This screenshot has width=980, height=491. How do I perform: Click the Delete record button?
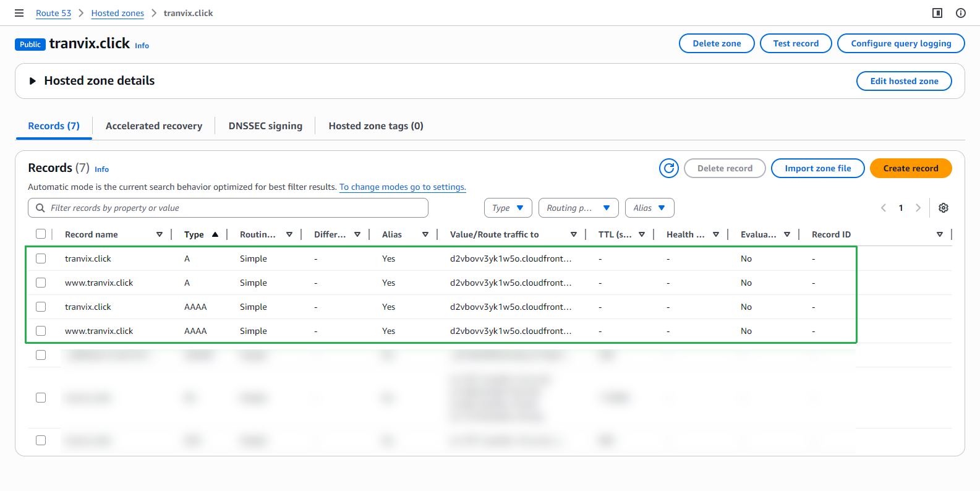(x=725, y=168)
